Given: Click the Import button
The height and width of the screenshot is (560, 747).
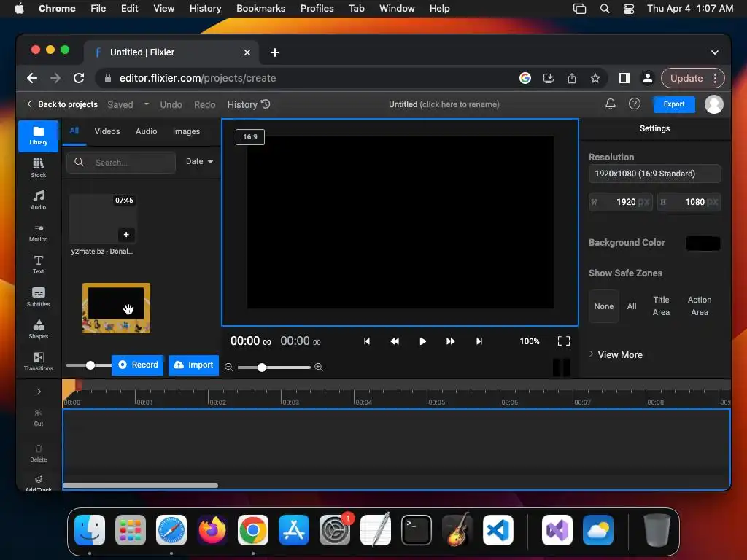Looking at the screenshot, I should coord(193,365).
